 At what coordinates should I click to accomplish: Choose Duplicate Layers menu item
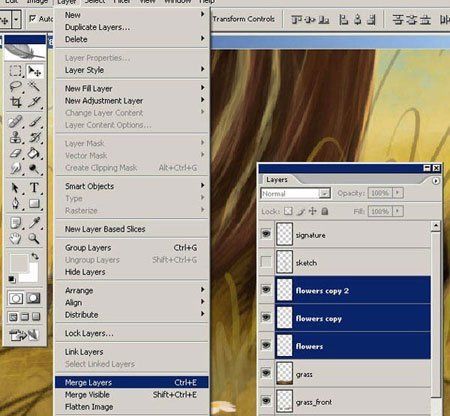pyautogui.click(x=132, y=27)
